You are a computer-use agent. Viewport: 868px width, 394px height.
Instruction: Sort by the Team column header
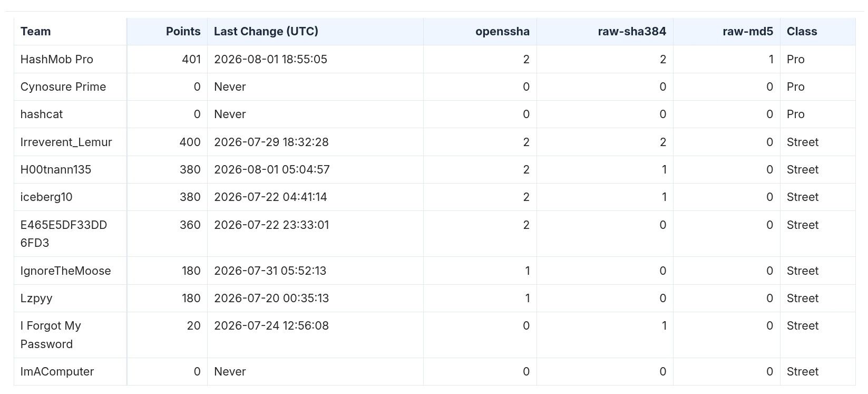(x=35, y=31)
